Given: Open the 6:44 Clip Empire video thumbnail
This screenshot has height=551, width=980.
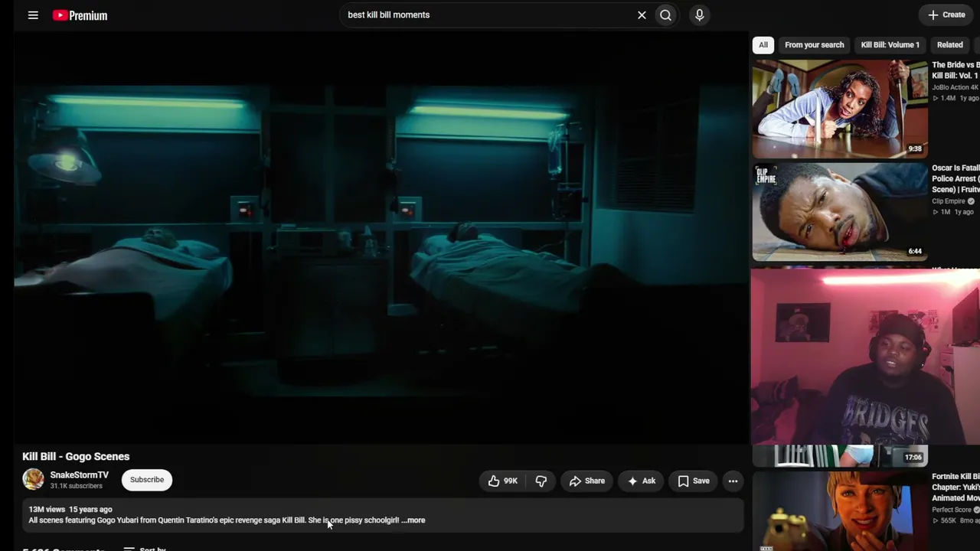Looking at the screenshot, I should [840, 212].
